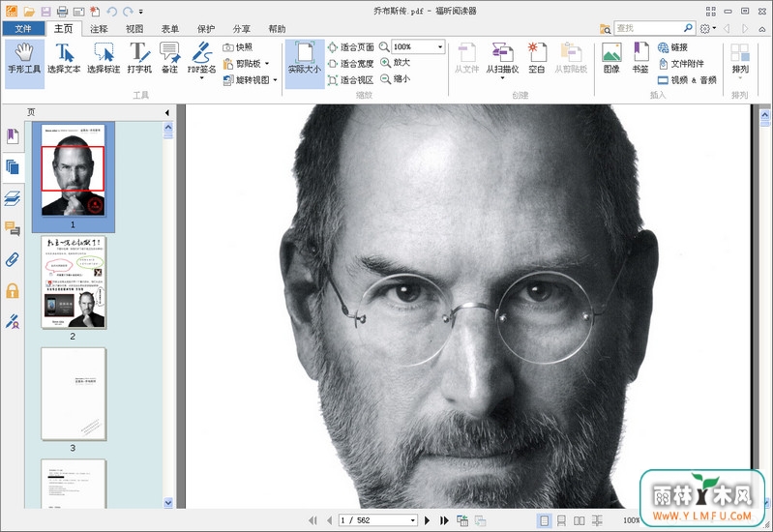Open the Protect (保护) tab
Screen dimensions: 773x532
206,29
